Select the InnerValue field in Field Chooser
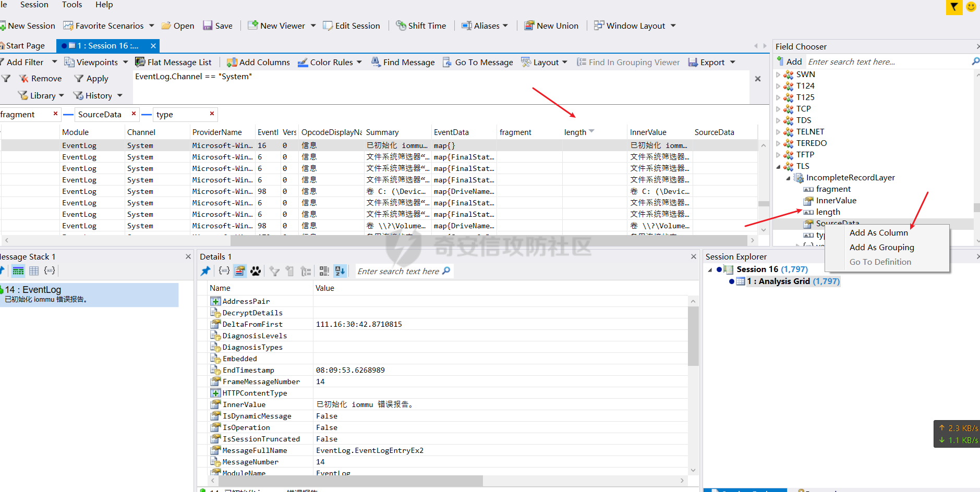 pos(836,201)
